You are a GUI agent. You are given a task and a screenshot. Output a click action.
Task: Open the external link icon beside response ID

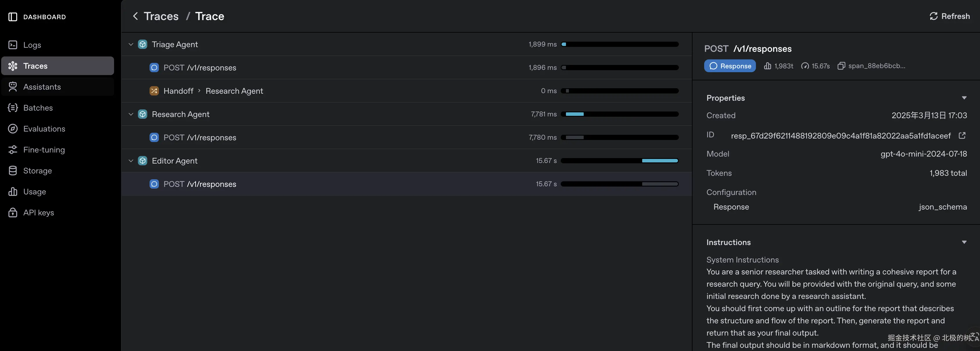tap(962, 136)
